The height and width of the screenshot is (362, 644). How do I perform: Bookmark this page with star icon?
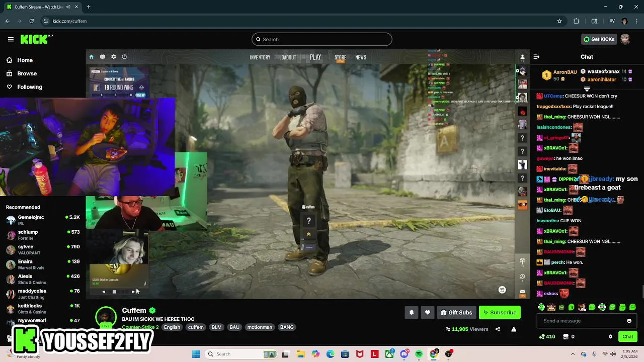[559, 21]
